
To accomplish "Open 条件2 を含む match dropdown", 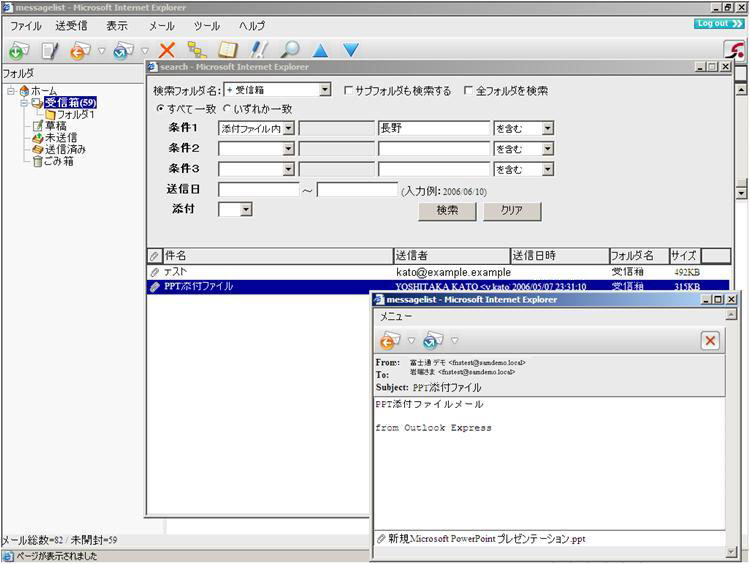I will (548, 149).
